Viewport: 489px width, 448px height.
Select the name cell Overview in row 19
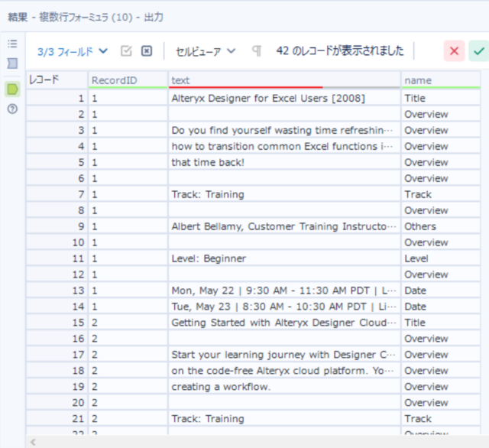click(x=441, y=387)
